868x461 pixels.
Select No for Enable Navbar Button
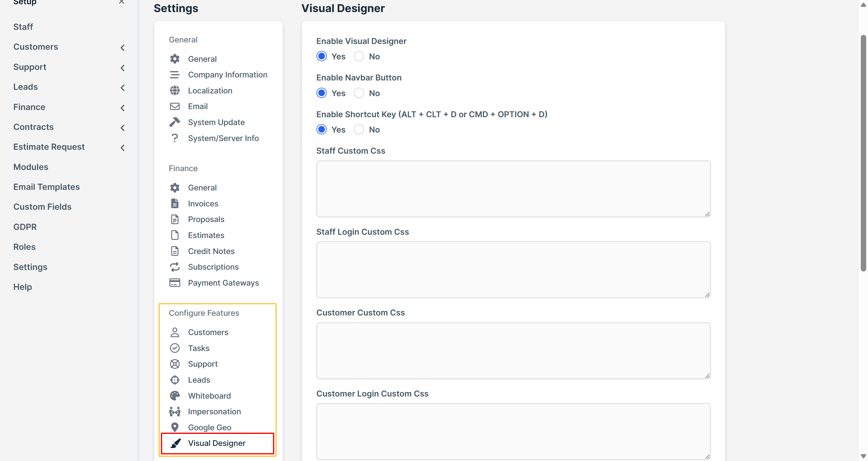click(359, 93)
